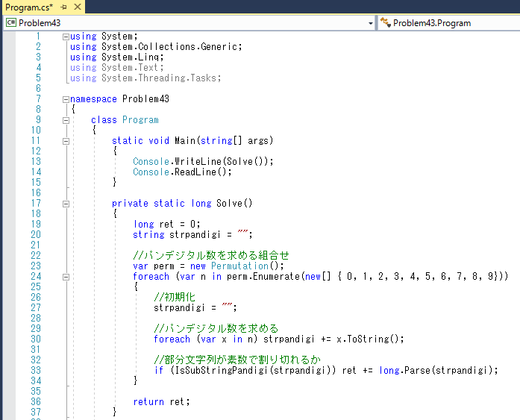Click the C# project icon beside Problem43
The width and height of the screenshot is (520, 420).
point(11,22)
